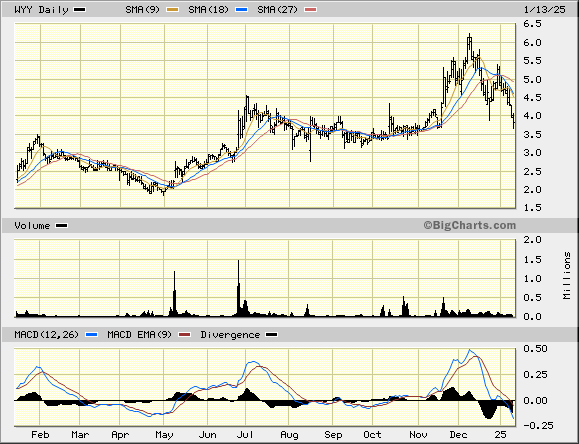
Task: Click the black Volume legend swatch
Action: point(61,226)
